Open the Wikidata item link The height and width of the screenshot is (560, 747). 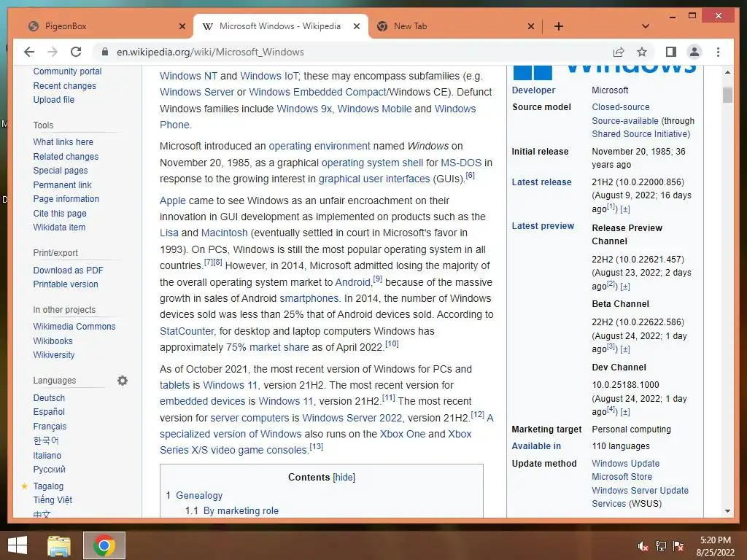[59, 227]
